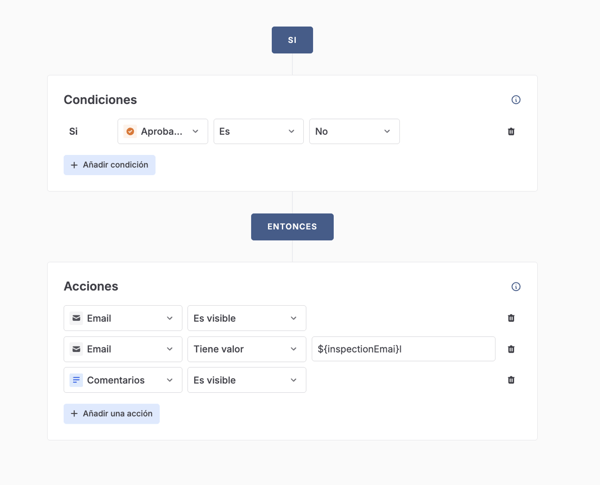Delete the first Email action row
Screen dimensions: 600x485
coord(511,318)
